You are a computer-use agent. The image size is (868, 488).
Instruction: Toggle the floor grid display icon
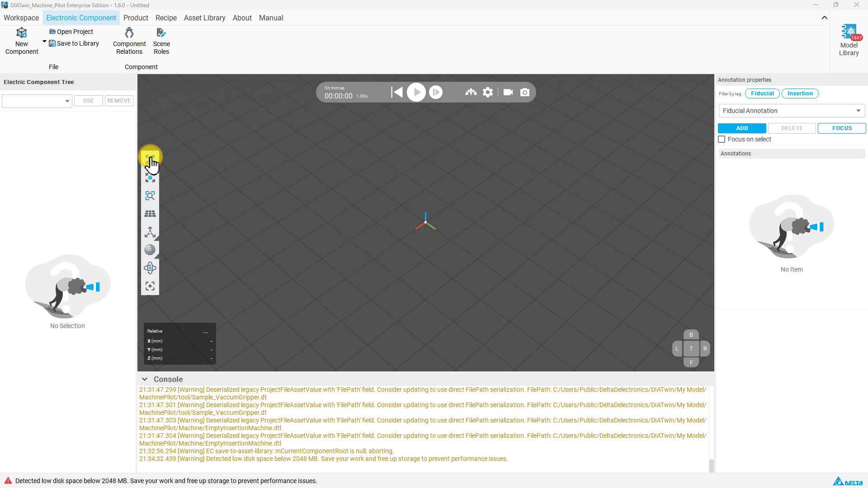(150, 214)
